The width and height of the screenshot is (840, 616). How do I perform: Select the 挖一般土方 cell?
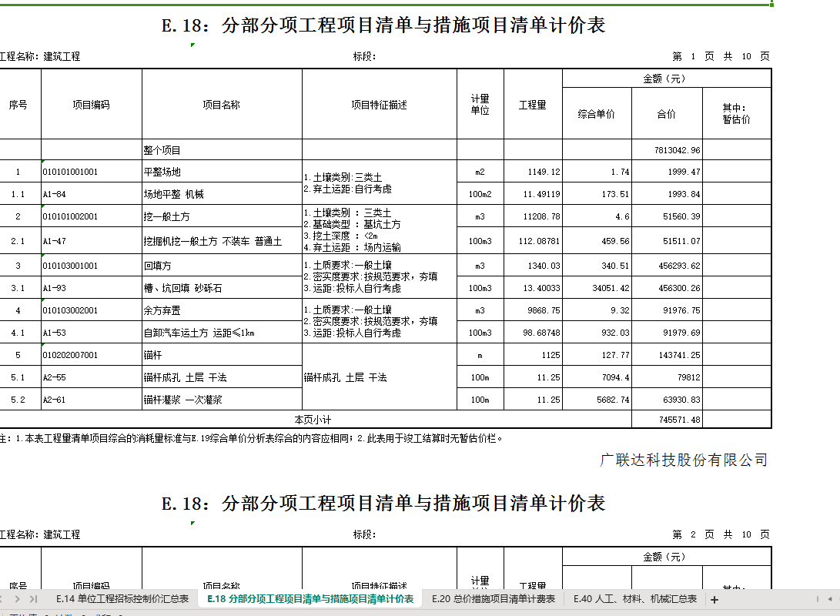(x=222, y=216)
